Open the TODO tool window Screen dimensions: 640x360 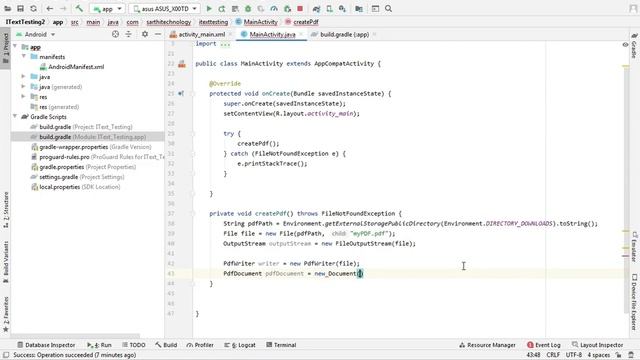click(133, 345)
